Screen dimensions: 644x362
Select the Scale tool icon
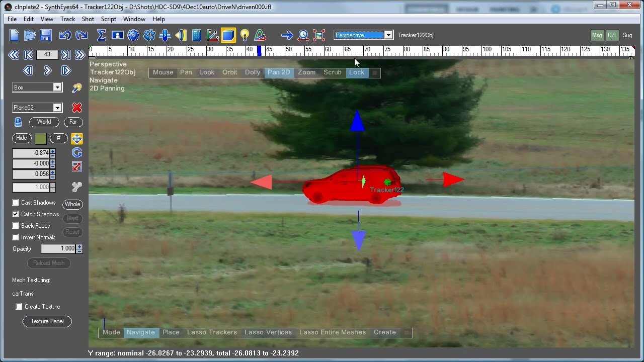[x=77, y=166]
